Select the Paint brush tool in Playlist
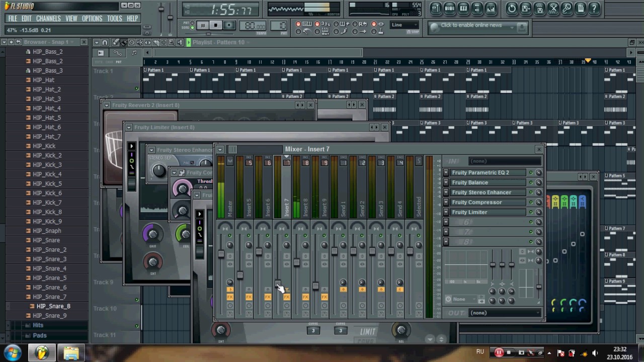The height and width of the screenshot is (362, 644). 124,42
